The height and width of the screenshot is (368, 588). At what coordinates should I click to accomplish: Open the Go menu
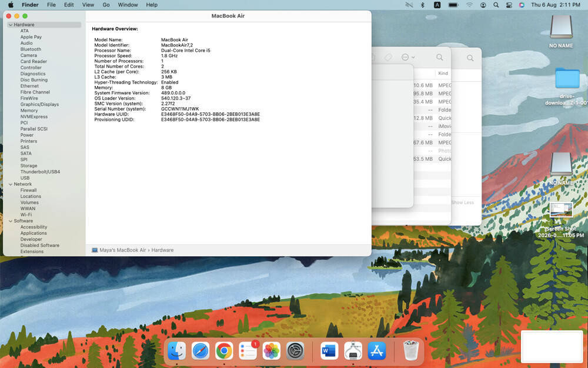tap(106, 5)
